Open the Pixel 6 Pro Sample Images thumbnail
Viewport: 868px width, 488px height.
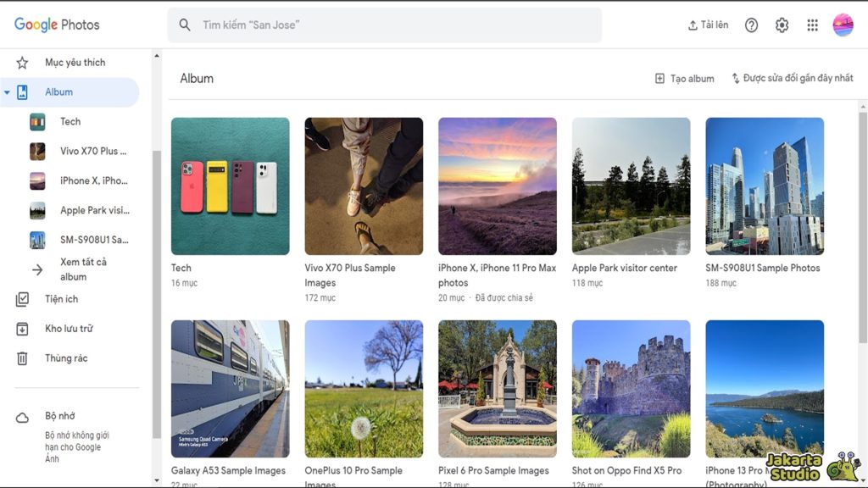498,389
